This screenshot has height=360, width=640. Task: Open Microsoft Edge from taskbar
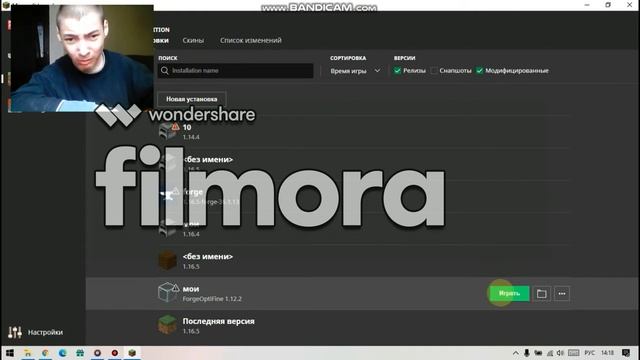[62, 353]
